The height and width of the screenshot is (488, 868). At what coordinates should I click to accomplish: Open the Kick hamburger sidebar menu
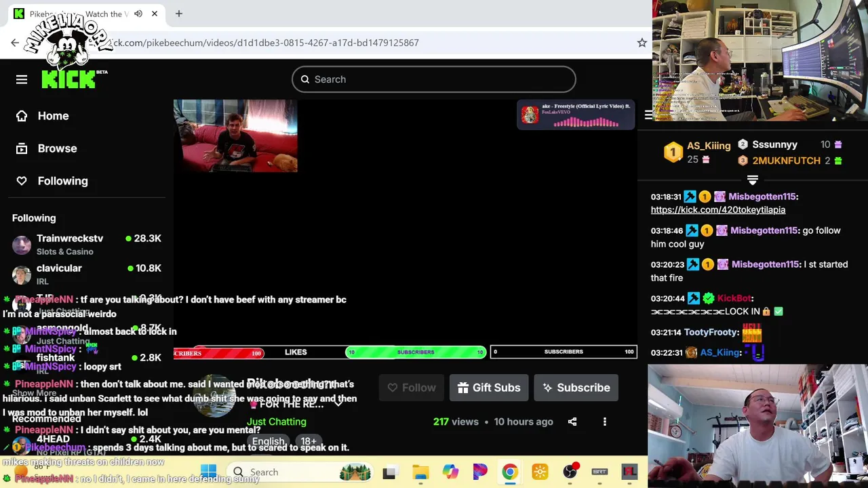click(22, 79)
